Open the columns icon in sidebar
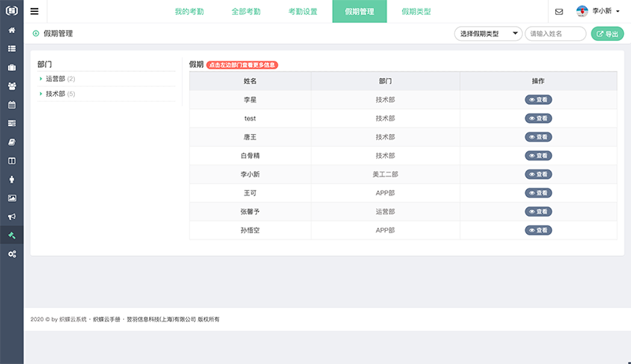Viewport: 631px width, 364px height. [x=12, y=161]
